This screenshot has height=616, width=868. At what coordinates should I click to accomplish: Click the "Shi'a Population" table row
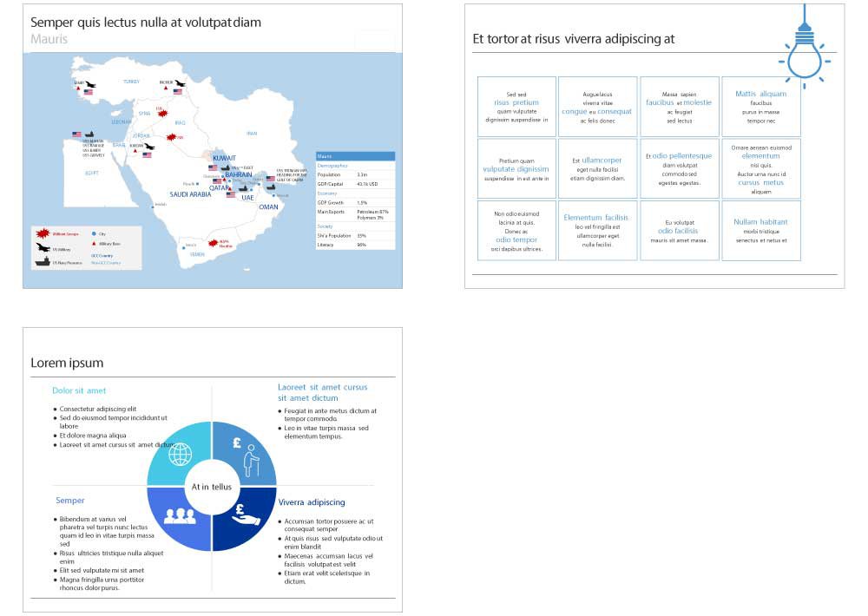[x=355, y=235]
